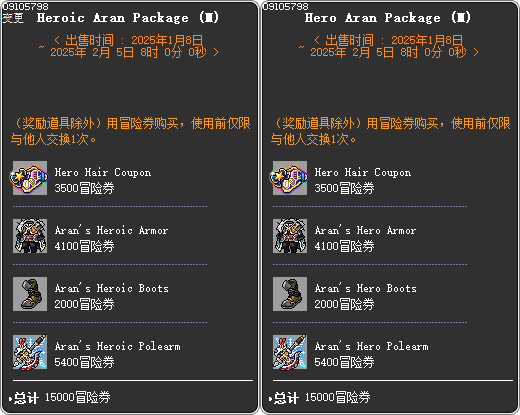Click Aran's Heroic Armor icon
This screenshot has width=520, height=415.
[x=30, y=236]
